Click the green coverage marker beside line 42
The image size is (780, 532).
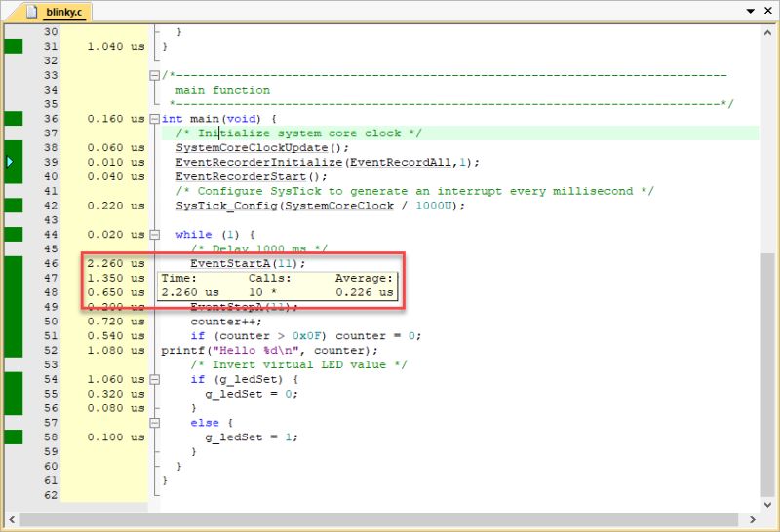tap(14, 206)
